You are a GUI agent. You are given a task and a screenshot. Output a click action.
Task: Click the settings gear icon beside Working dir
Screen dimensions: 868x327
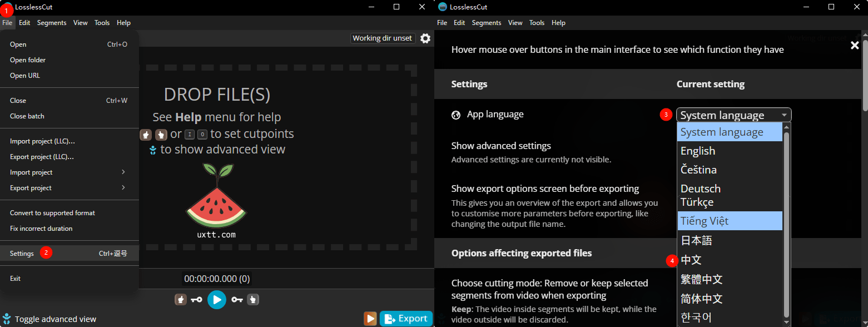(425, 38)
